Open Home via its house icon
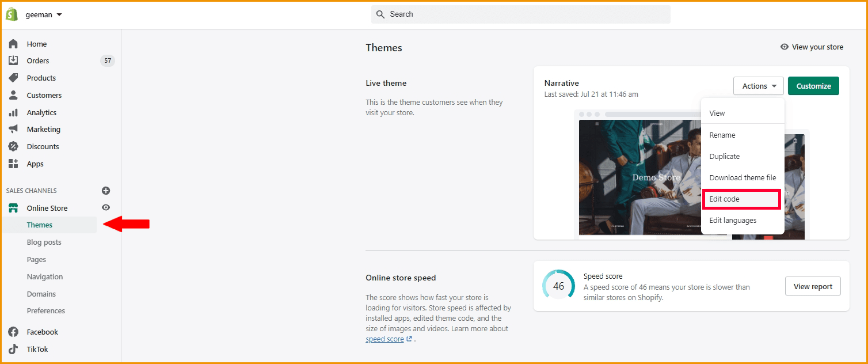The image size is (868, 364). click(13, 44)
